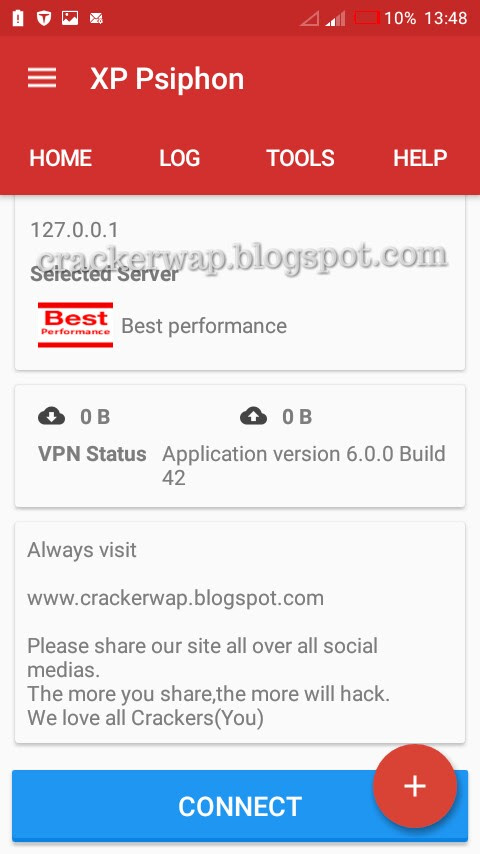Screen dimensions: 480x854
Task: Tap the battery alert status icon
Action: point(18,18)
